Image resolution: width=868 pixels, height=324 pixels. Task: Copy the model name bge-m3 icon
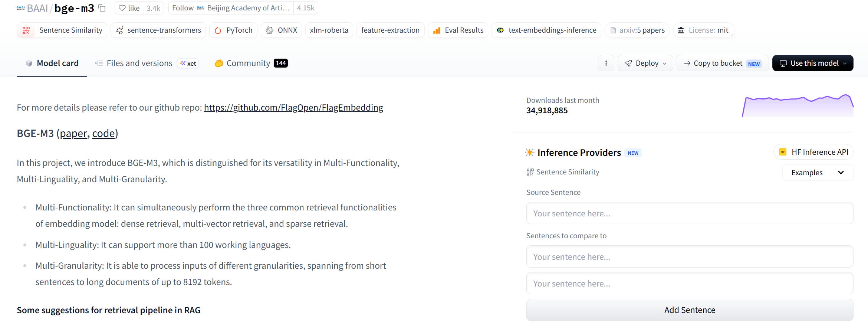click(102, 8)
